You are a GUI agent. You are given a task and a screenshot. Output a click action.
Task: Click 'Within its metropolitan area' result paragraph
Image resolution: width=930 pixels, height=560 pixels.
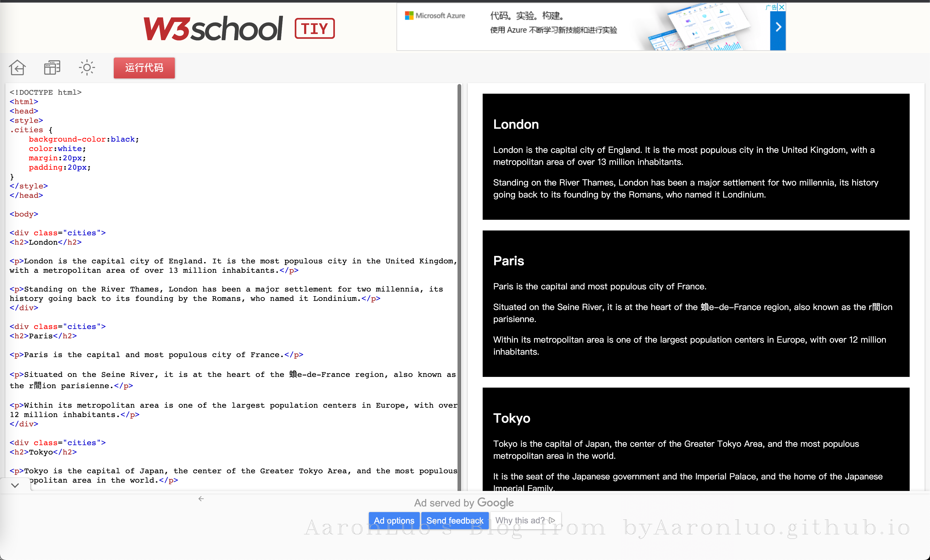pos(689,346)
